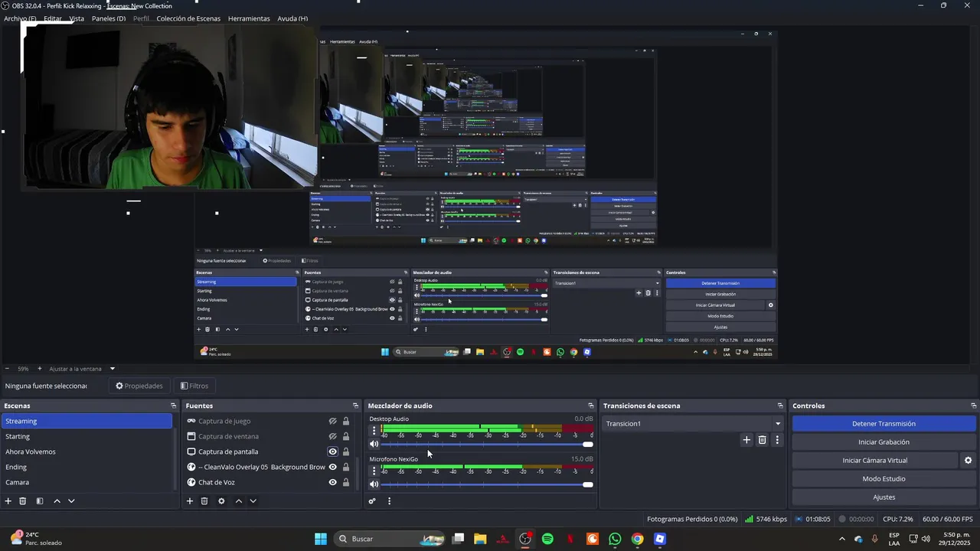Open transition properties three-dot menu
This screenshot has width=980, height=551.
point(777,440)
